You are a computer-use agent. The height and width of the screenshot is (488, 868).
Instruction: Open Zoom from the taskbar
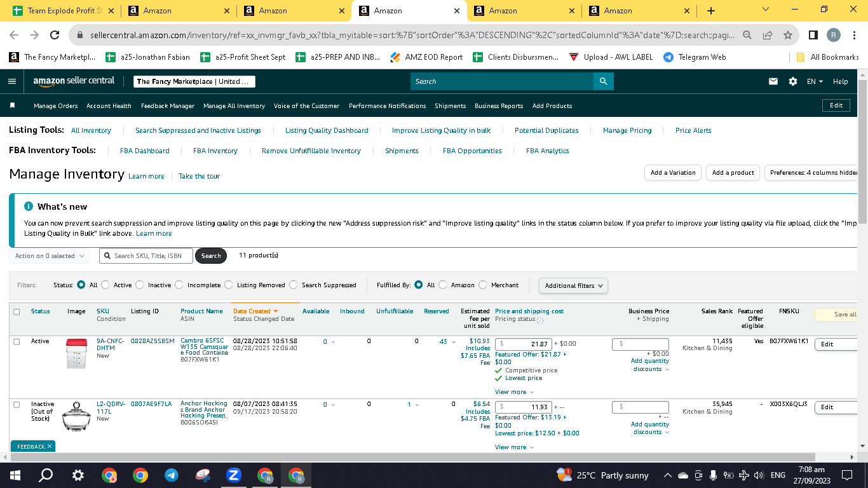(233, 475)
